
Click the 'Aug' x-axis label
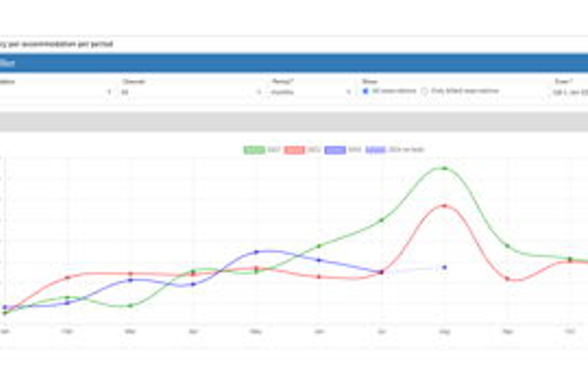pos(444,332)
